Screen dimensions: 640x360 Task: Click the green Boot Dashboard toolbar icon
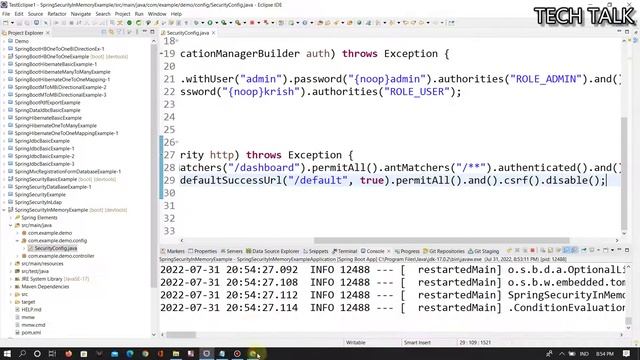(x=129, y=23)
